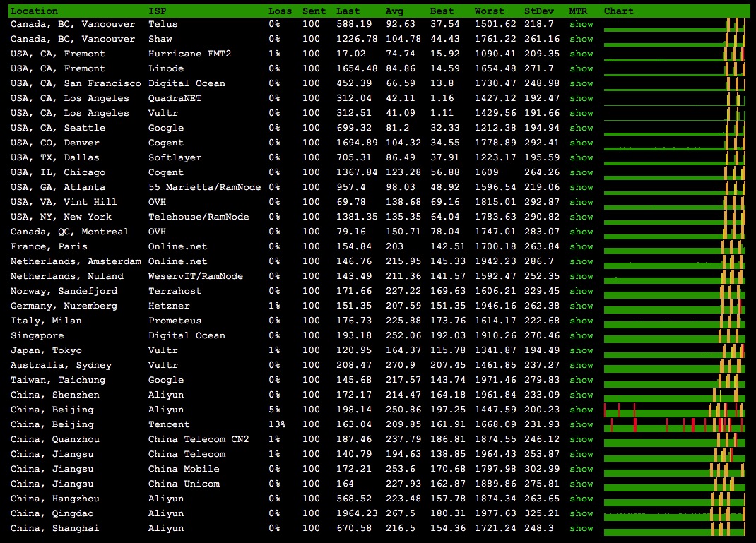Click the Beijing Aliyun latency chart
The width and height of the screenshot is (756, 543).
tap(675, 410)
